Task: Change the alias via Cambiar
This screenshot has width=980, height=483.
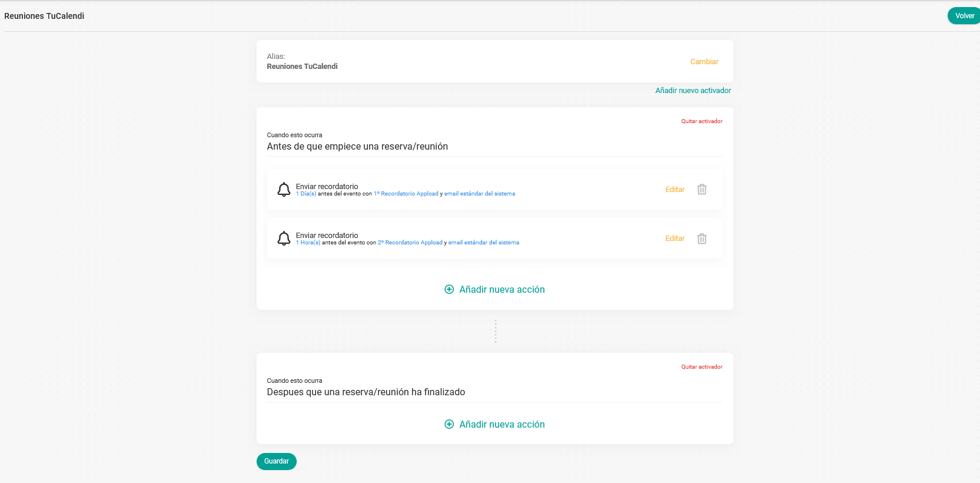Action: (x=704, y=62)
